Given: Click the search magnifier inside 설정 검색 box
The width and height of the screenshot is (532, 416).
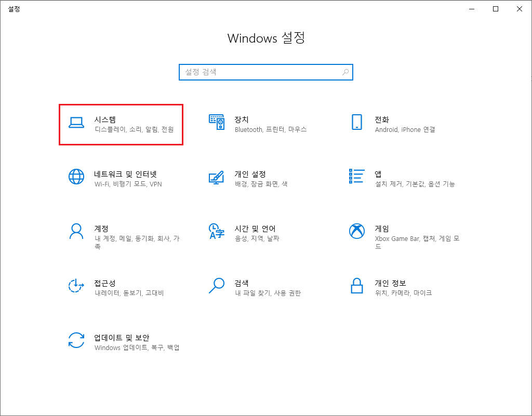Looking at the screenshot, I should click(x=345, y=72).
